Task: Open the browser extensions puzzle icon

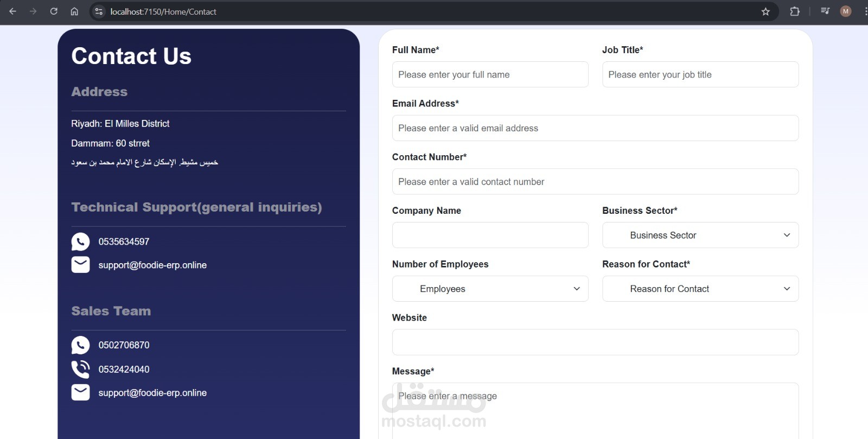Action: (795, 11)
